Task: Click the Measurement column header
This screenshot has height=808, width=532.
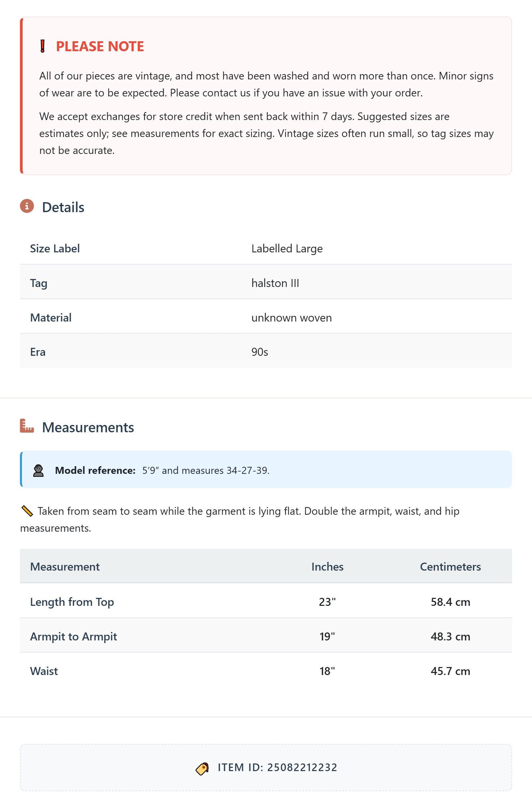Action: point(65,567)
